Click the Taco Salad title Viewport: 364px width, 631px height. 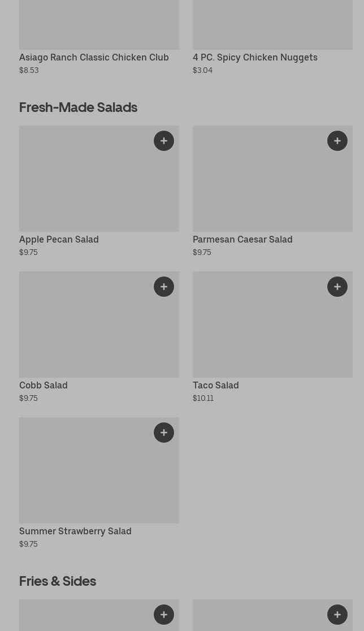215,385
